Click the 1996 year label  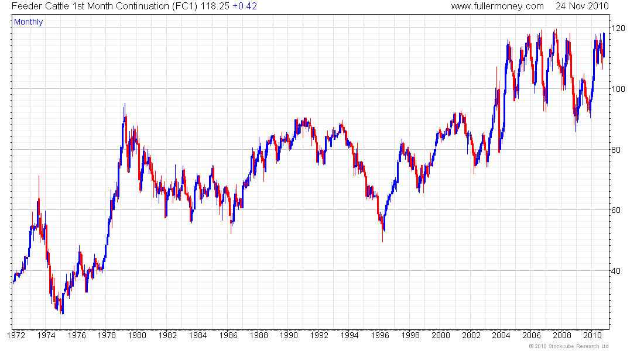[380, 335]
